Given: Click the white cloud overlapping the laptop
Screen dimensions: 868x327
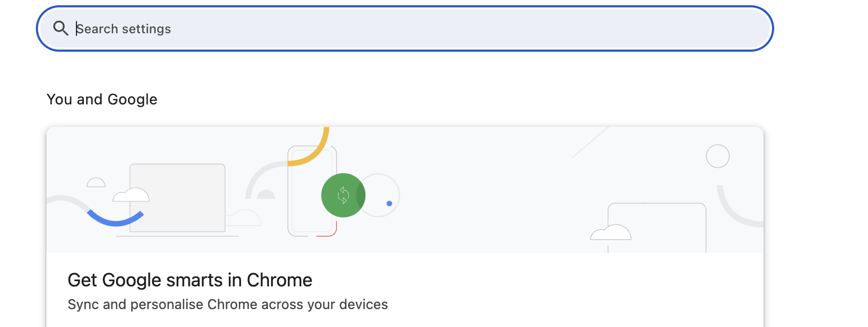Looking at the screenshot, I should coord(131,195).
